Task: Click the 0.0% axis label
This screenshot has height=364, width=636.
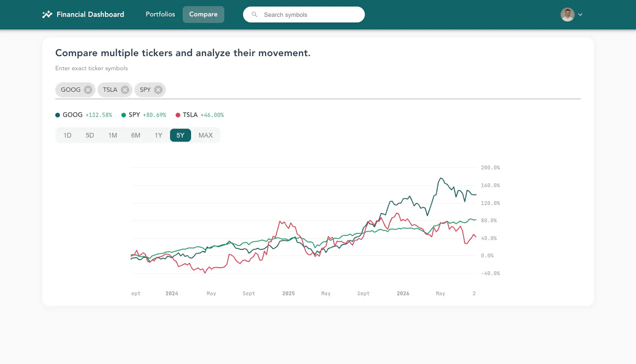Action: pos(488,256)
